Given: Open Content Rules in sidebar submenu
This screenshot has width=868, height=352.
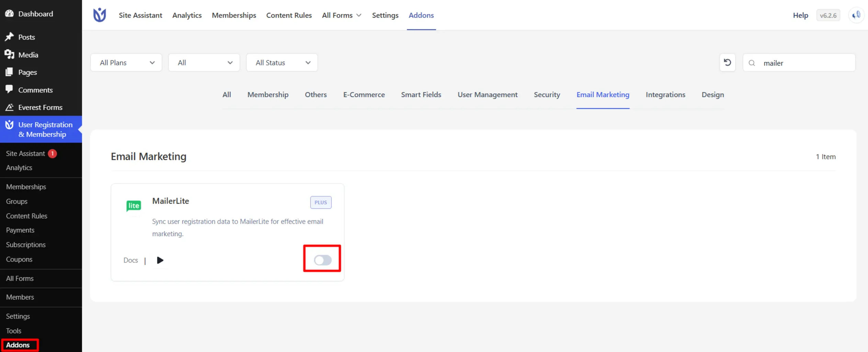Looking at the screenshot, I should click(x=26, y=216).
